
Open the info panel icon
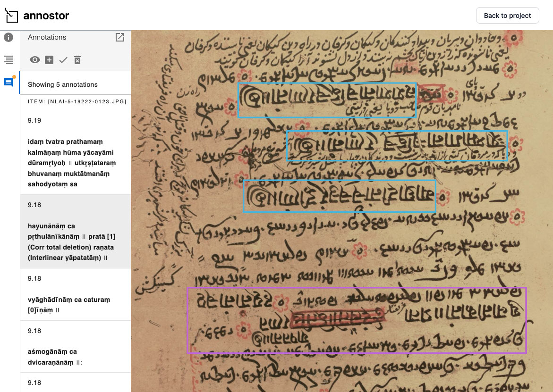9,37
